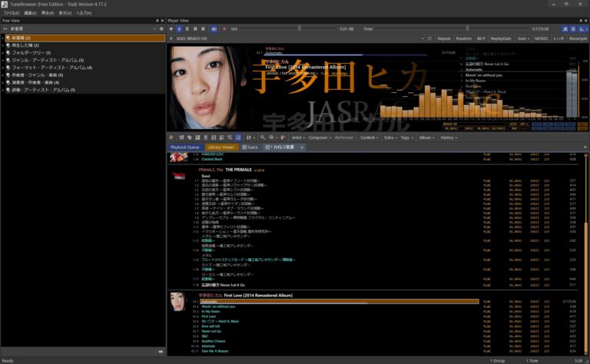
Task: Click the first icon in viewer toolbar
Action: 171,137
